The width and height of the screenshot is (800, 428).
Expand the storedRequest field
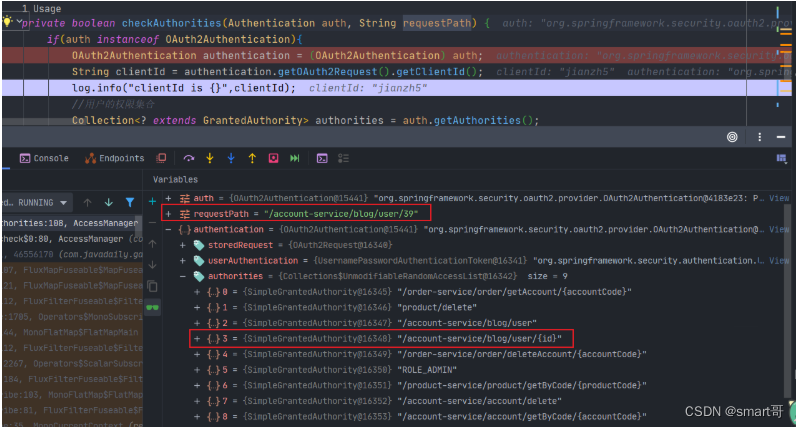click(183, 245)
